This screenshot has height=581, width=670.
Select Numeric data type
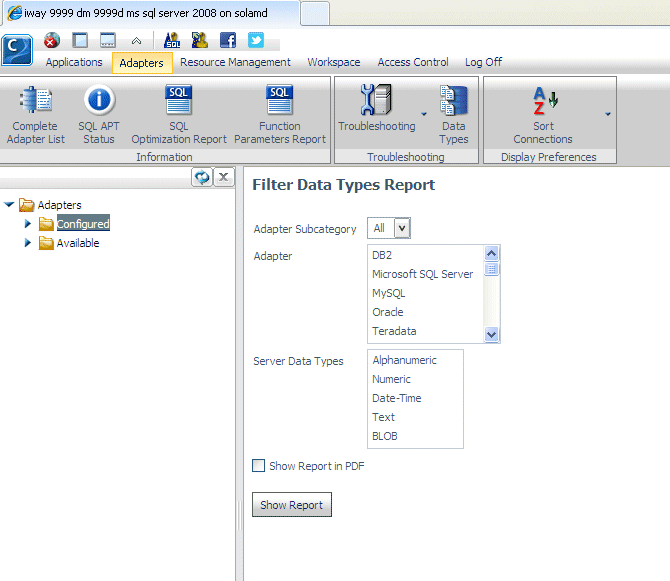(415, 379)
